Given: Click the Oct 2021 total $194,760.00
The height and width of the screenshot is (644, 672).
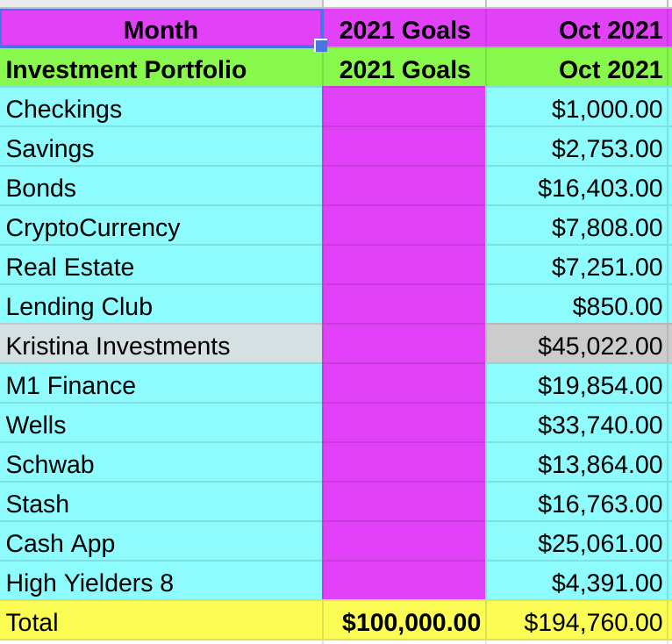Looking at the screenshot, I should coord(578,622).
